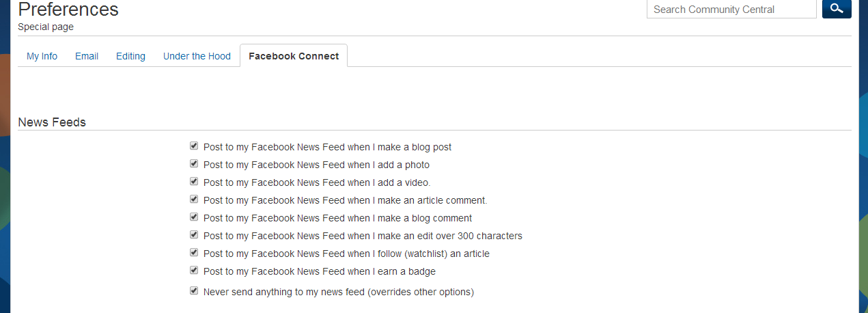Go to Under the Hood tab
The image size is (868, 313).
click(197, 56)
